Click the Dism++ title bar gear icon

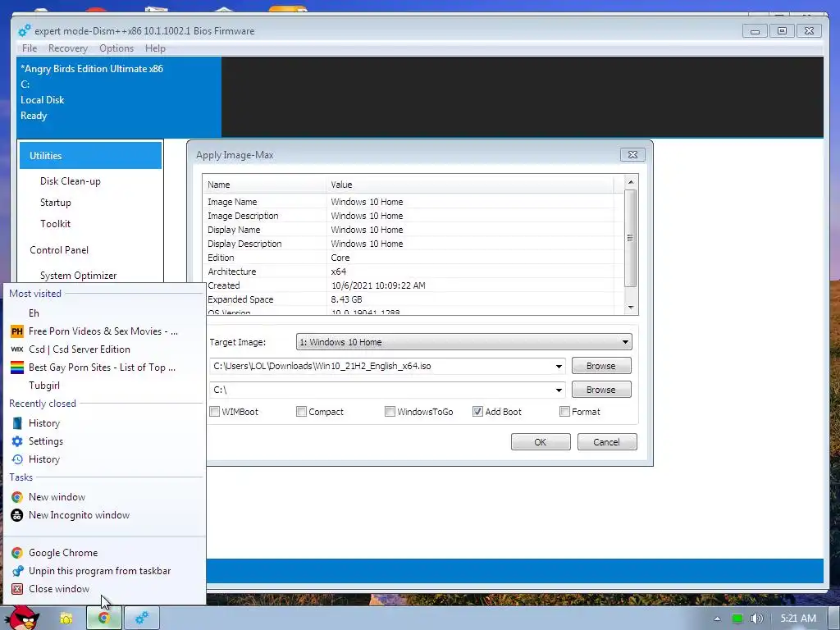tap(25, 30)
